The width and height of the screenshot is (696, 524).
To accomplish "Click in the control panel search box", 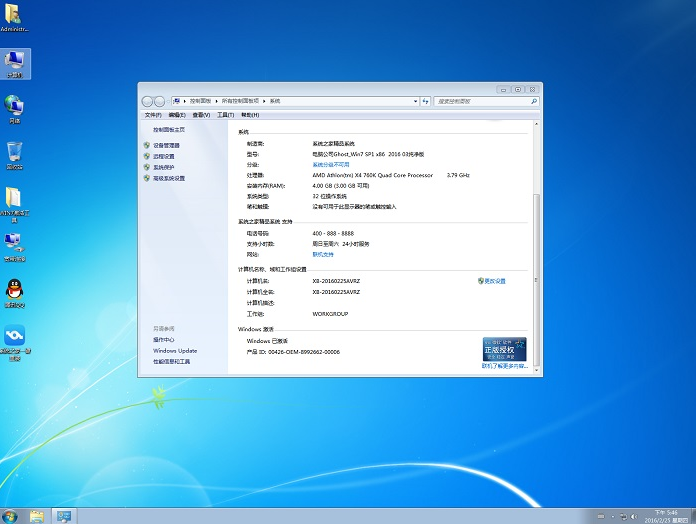I will click(482, 101).
